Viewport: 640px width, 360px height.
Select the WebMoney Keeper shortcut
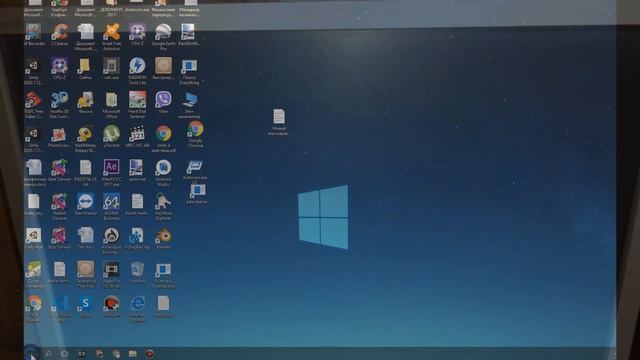(85, 139)
